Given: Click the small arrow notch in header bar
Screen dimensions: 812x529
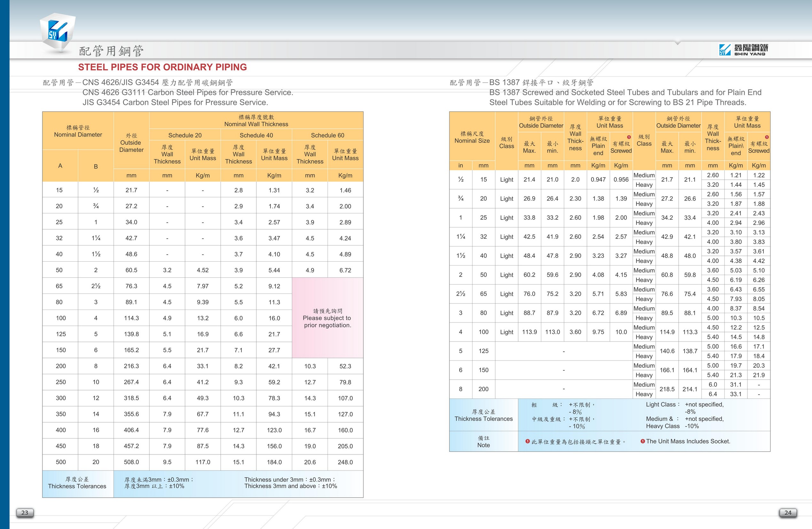Looking at the screenshot, I should (x=678, y=43).
